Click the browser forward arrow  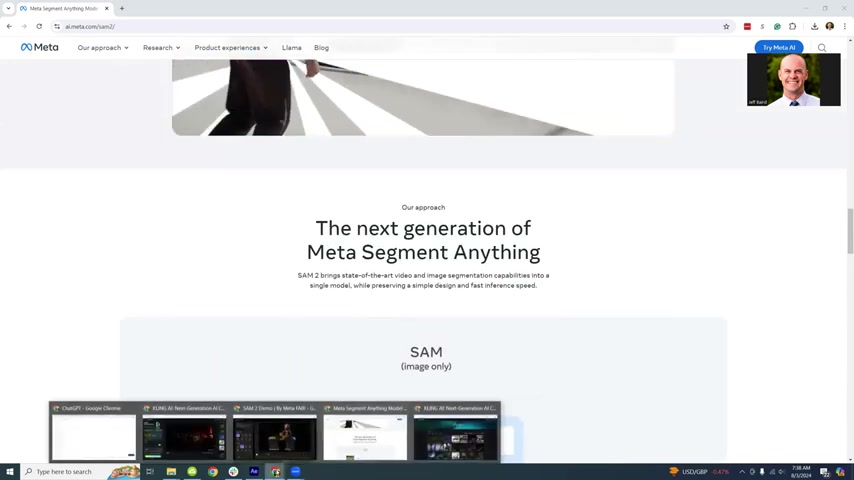click(x=24, y=26)
